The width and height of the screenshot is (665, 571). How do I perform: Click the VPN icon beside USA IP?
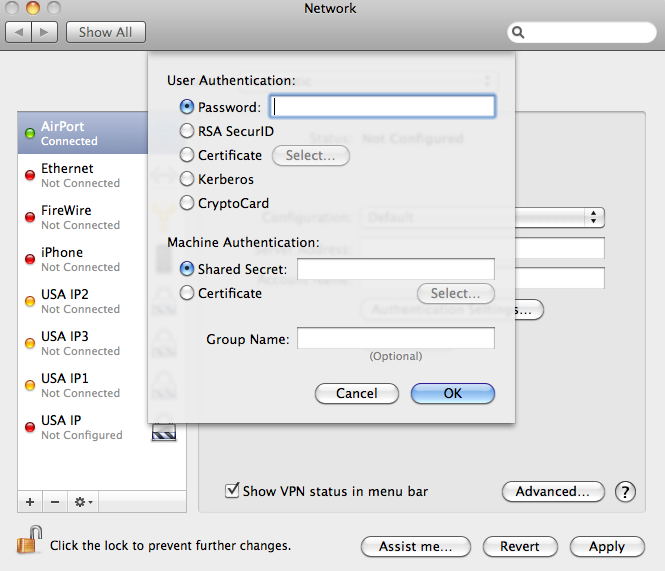pyautogui.click(x=164, y=432)
